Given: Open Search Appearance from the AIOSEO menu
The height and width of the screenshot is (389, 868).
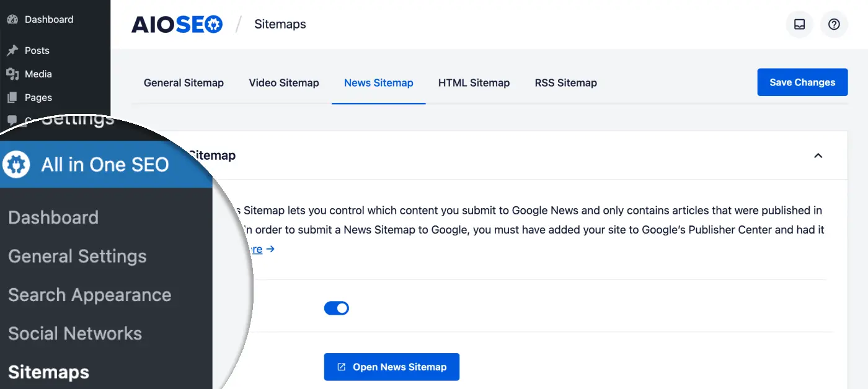Looking at the screenshot, I should click(x=90, y=295).
